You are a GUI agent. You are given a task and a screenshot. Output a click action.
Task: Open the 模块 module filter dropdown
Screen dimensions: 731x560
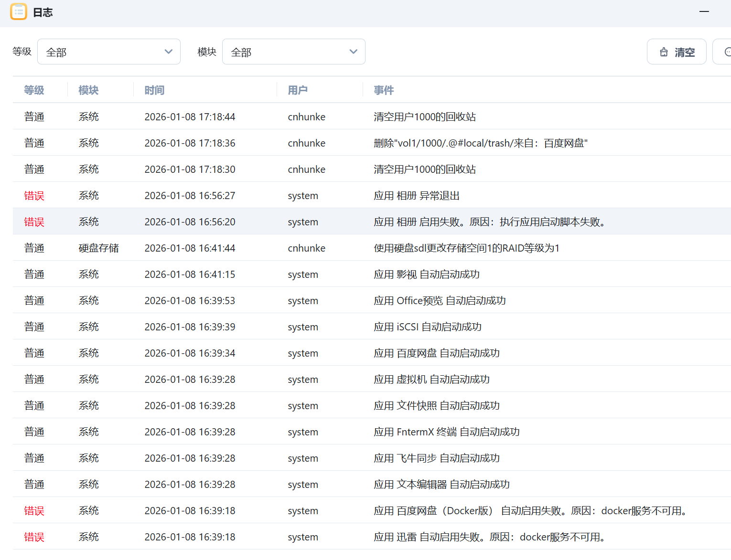(x=293, y=52)
